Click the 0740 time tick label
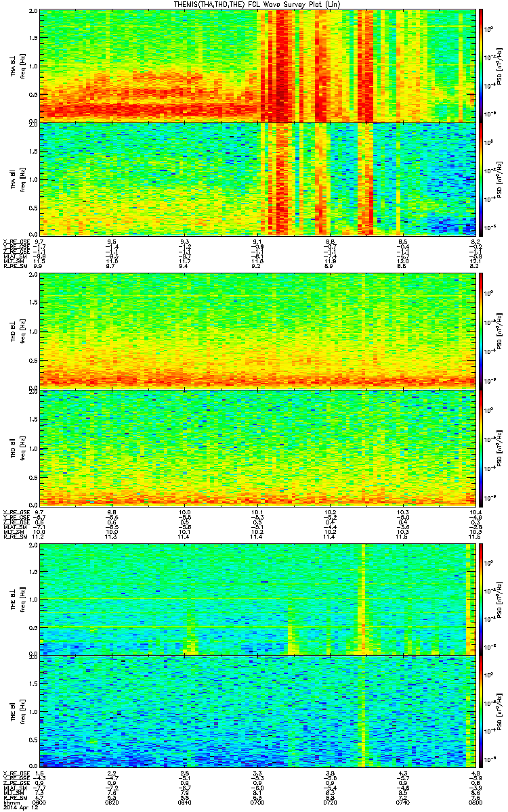The image size is (508, 812). coord(404,802)
